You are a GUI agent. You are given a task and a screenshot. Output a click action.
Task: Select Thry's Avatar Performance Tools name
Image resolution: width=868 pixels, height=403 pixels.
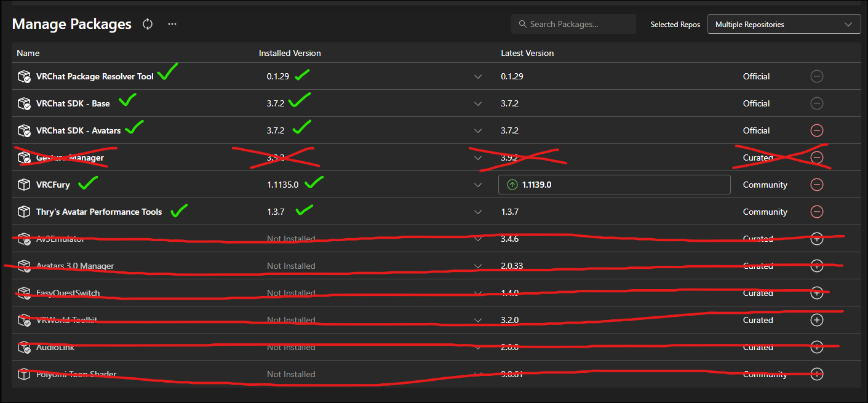(x=99, y=212)
